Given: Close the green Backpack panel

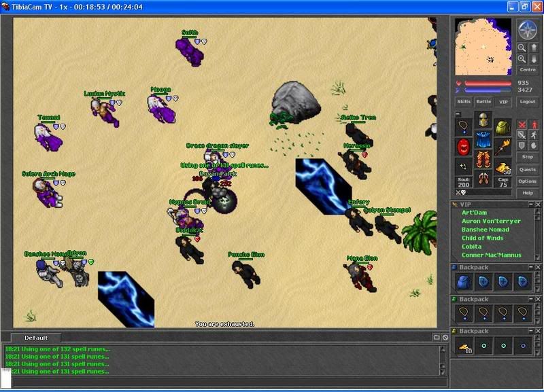Looking at the screenshot, I should coord(538,299).
